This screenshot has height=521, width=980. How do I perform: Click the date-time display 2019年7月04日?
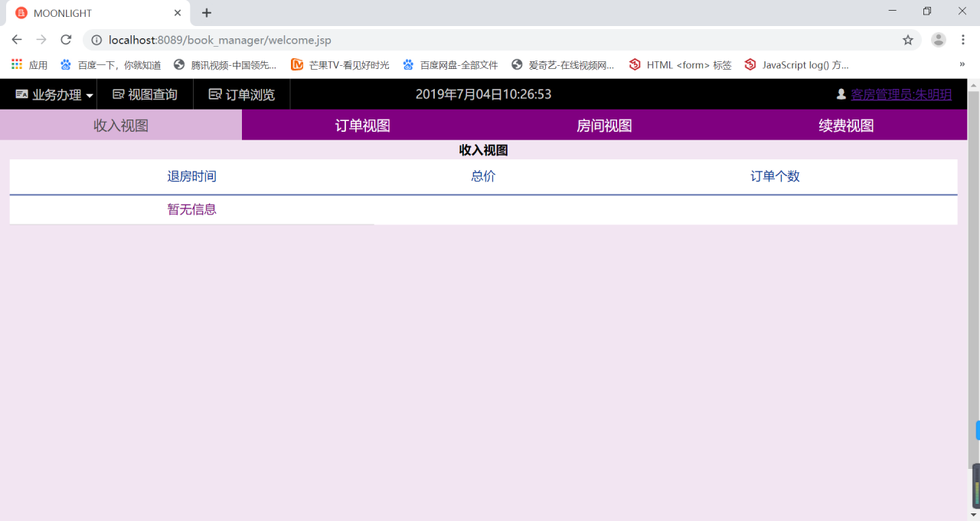pos(483,95)
